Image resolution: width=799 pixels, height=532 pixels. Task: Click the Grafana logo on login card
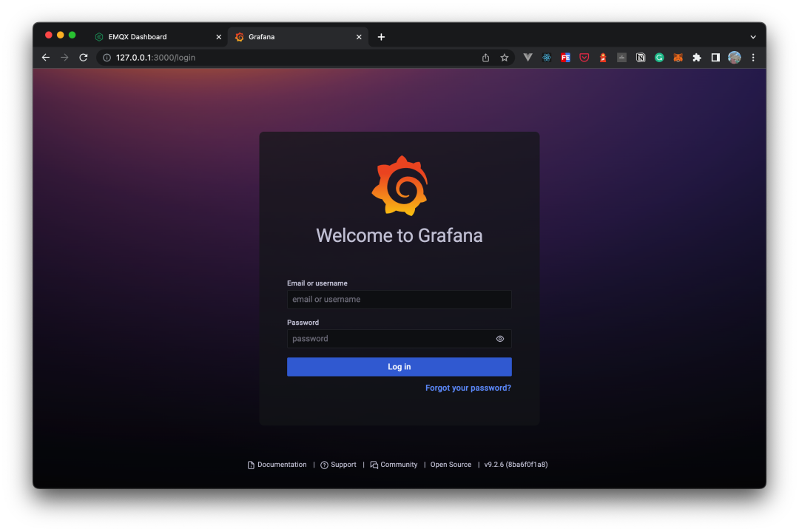[x=399, y=186]
